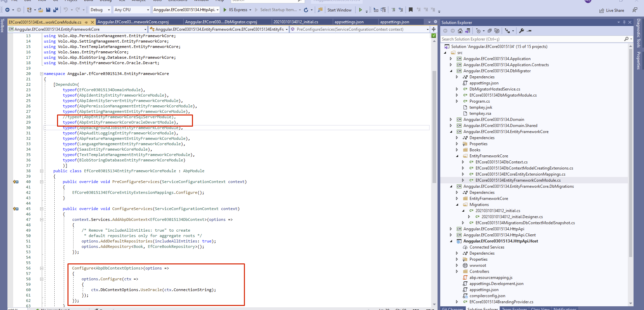Click the Open File folder icon
The height and width of the screenshot is (310, 644).
pos(40,10)
